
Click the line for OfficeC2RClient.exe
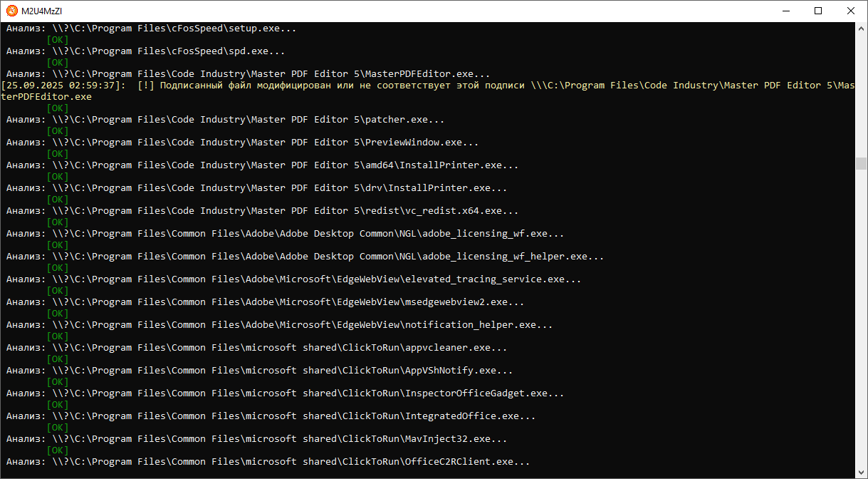268,462
